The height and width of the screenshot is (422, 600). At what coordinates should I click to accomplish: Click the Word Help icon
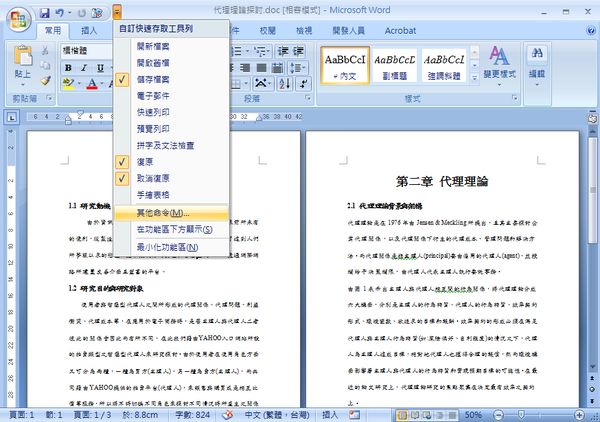click(590, 31)
